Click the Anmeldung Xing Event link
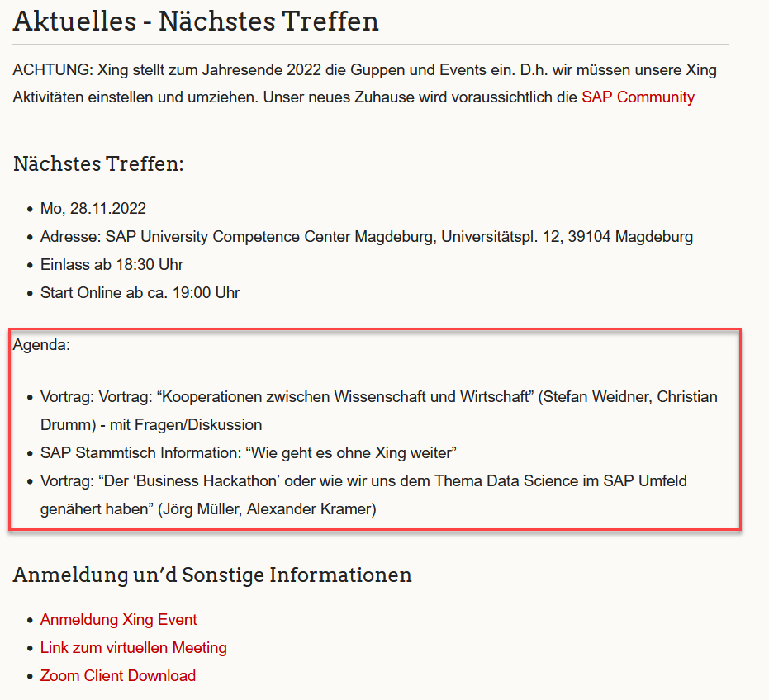 pos(118,620)
